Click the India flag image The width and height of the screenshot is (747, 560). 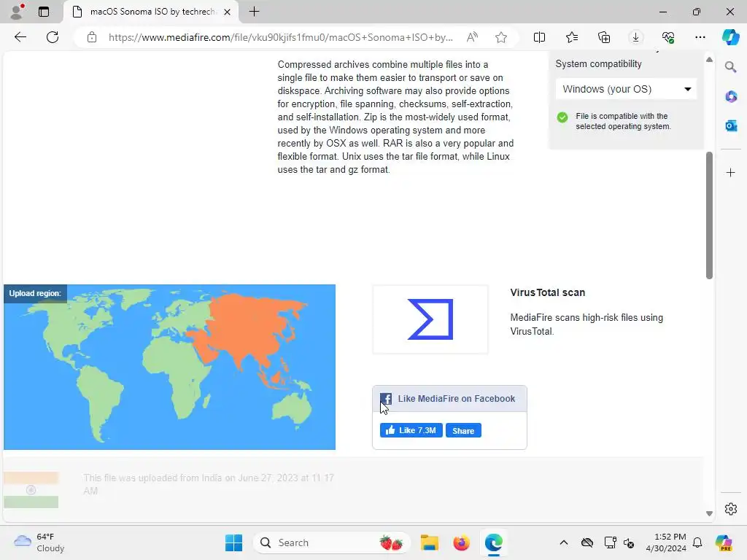31,490
